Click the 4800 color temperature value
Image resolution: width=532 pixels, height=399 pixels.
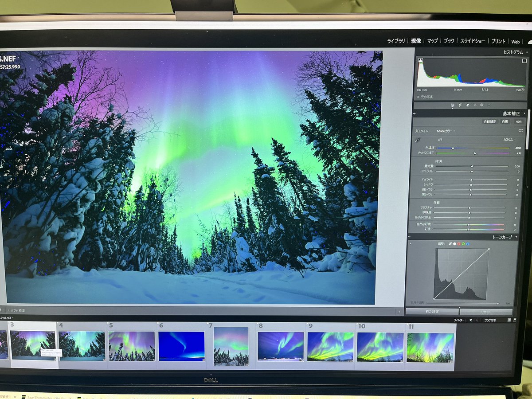click(518, 148)
